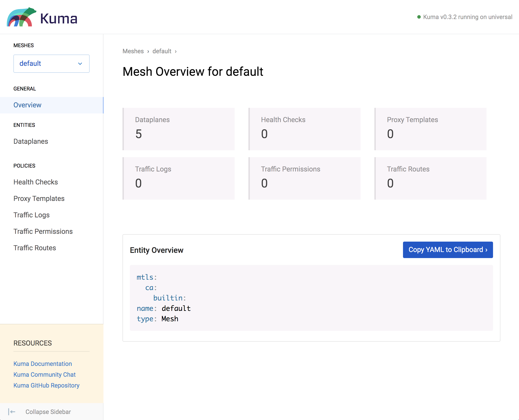Open Traffic Permissions sidebar item
Screen dimensions: 519x420
(x=43, y=231)
